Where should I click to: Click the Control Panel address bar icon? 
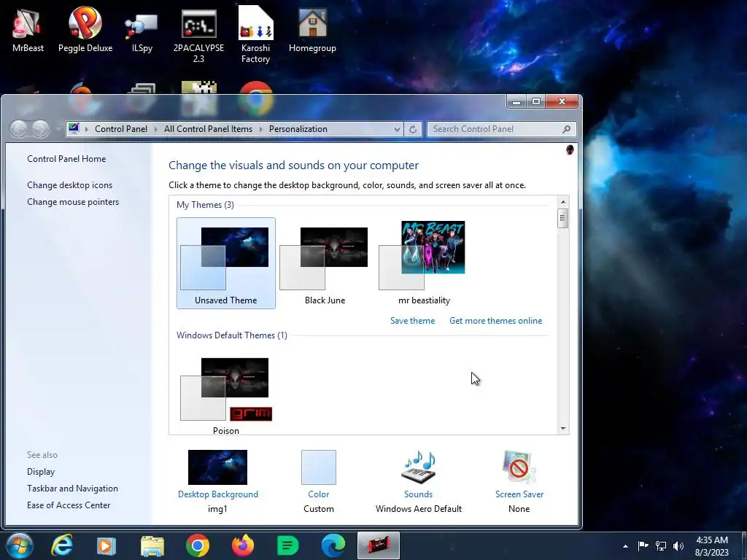tap(74, 128)
